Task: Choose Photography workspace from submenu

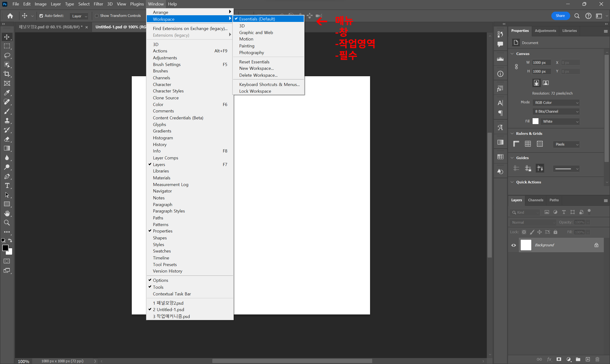Action: click(x=251, y=53)
